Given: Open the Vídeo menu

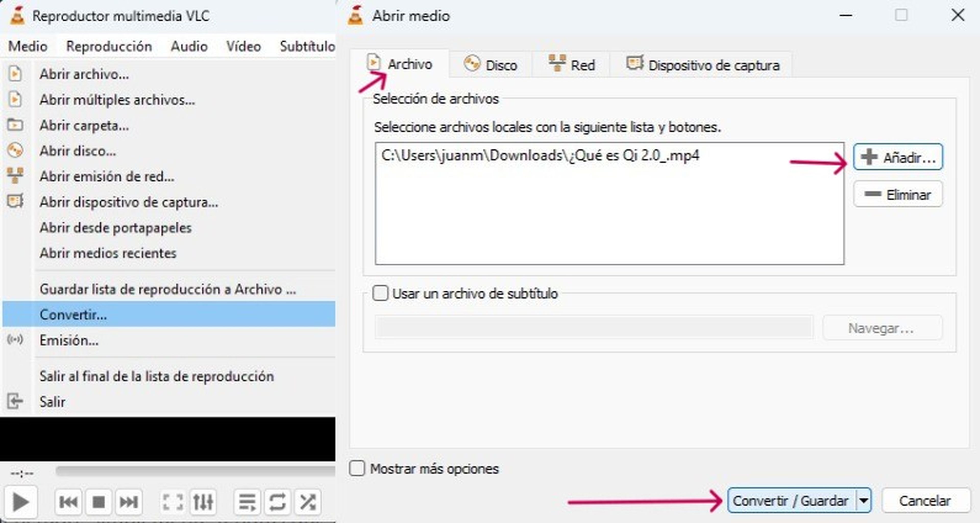Looking at the screenshot, I should coord(243,46).
